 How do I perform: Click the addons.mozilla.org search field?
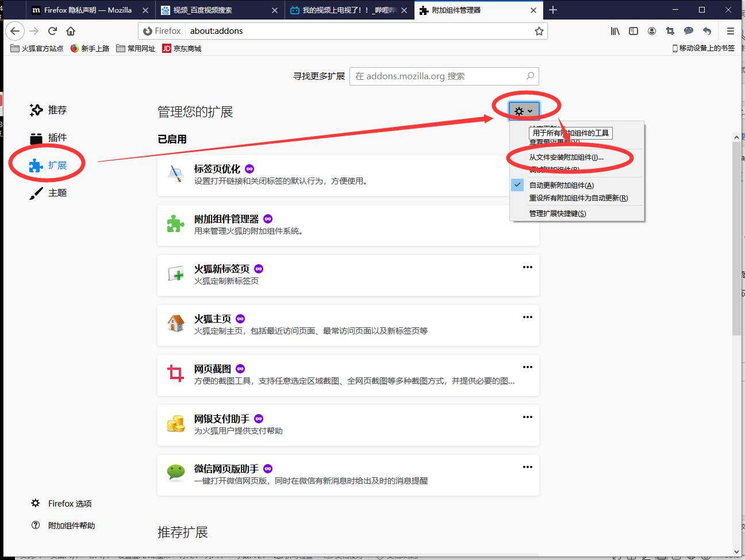pos(443,76)
